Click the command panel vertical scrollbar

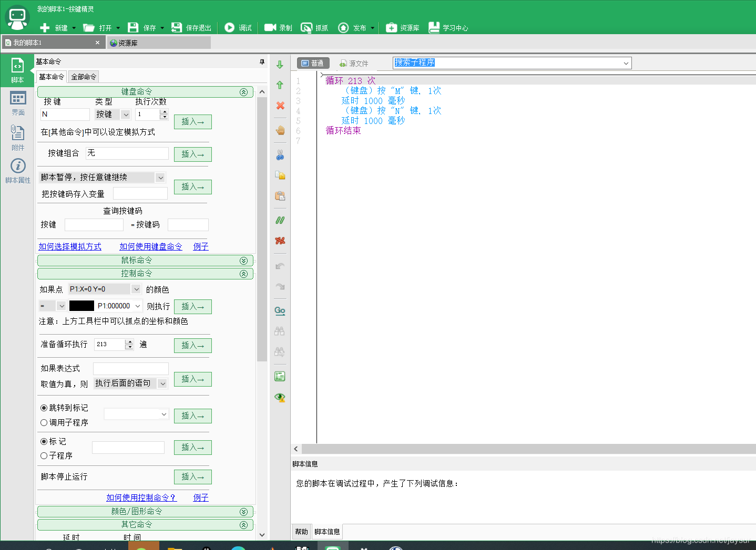(x=262, y=229)
